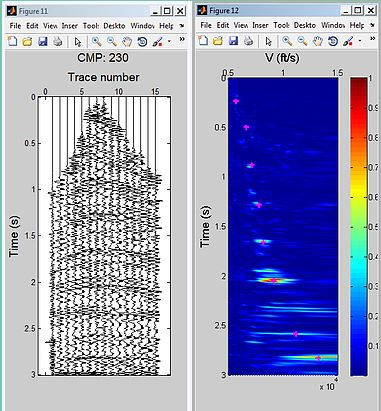Expand menu bar overflow chevron in Figure 12
381x411 pixels.
[x=372, y=25]
